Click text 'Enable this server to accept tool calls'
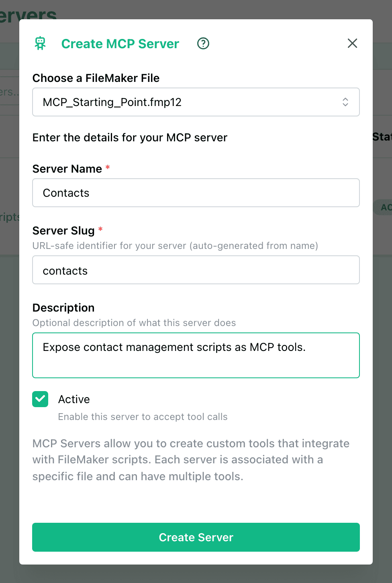 143,417
